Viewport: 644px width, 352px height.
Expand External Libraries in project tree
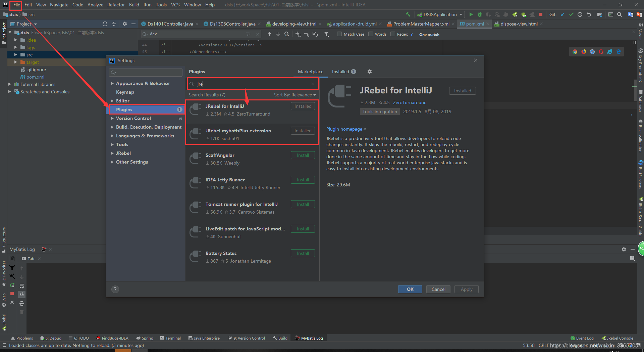[x=10, y=84]
